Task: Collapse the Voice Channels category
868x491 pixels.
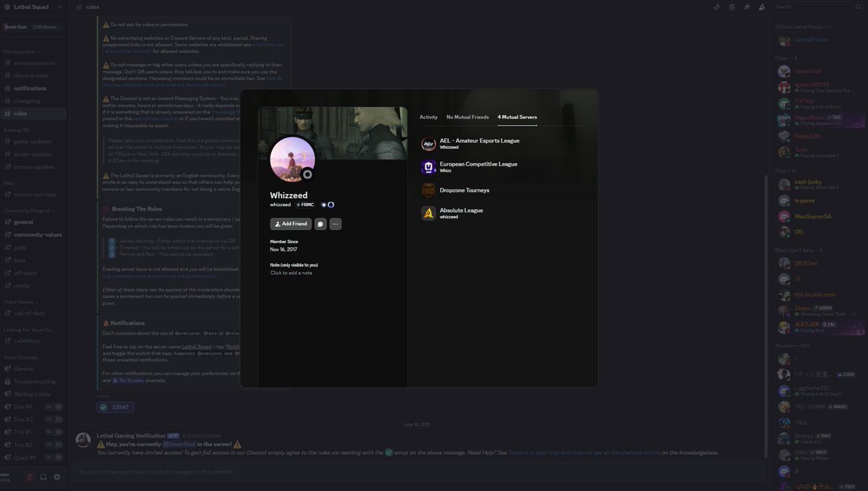Action: [x=22, y=357]
